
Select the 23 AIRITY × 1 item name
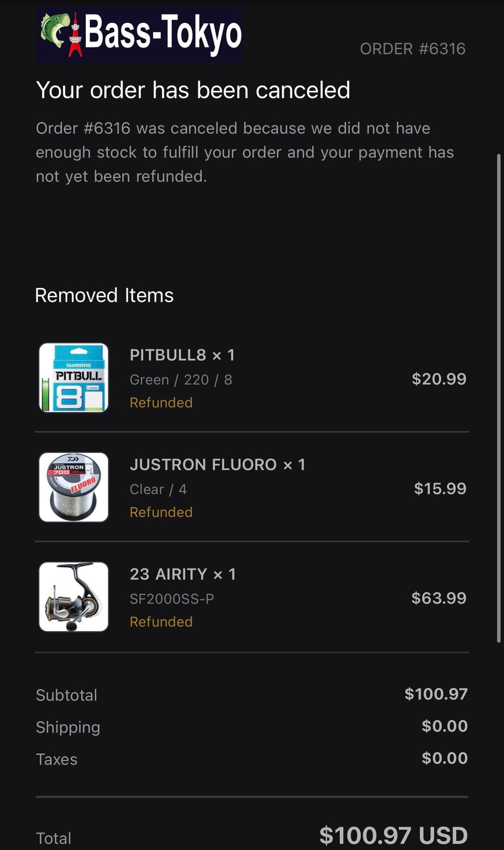point(182,574)
